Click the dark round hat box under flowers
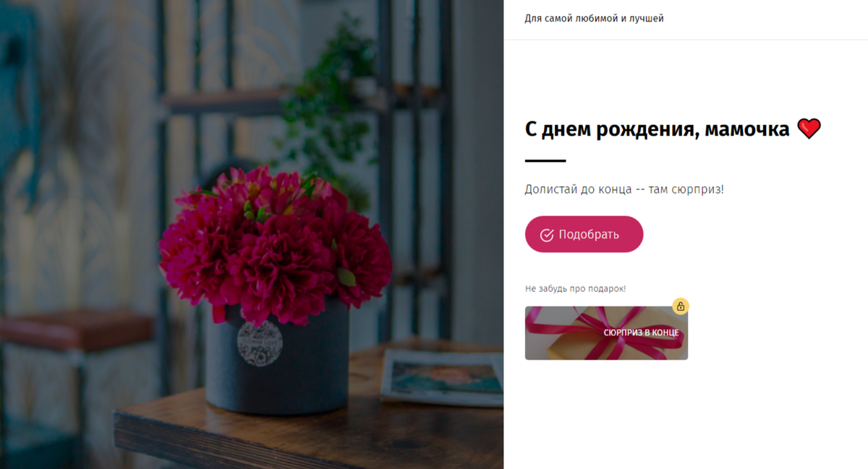The height and width of the screenshot is (469, 868). (277, 361)
